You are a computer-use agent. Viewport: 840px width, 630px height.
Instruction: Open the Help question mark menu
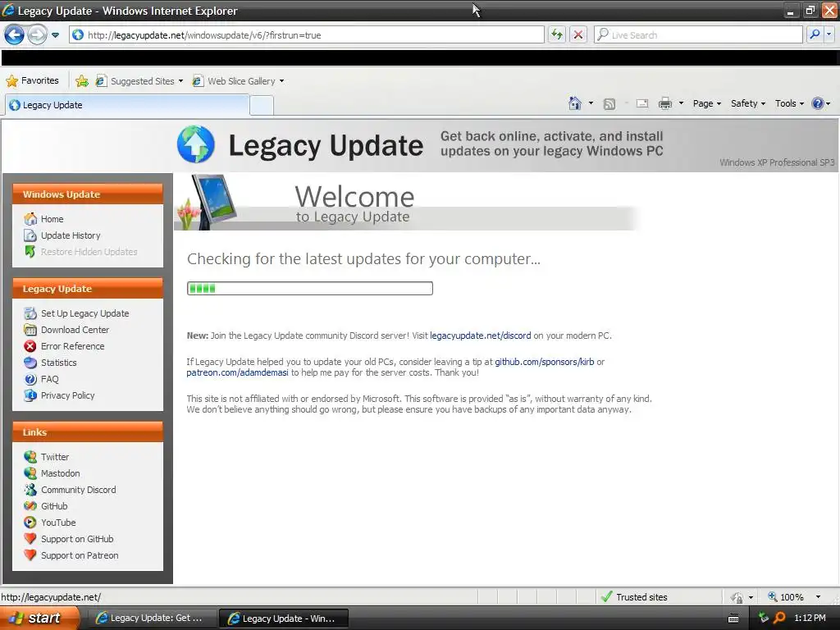[820, 103]
